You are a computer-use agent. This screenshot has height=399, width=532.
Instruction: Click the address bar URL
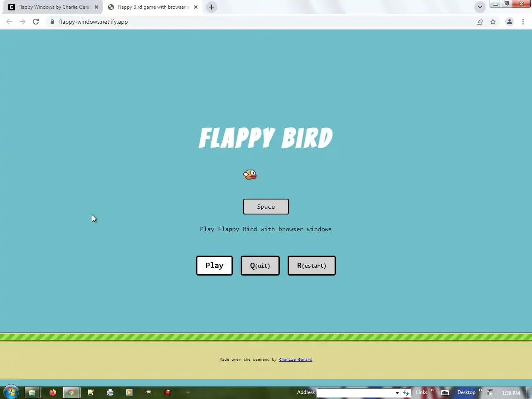(94, 22)
